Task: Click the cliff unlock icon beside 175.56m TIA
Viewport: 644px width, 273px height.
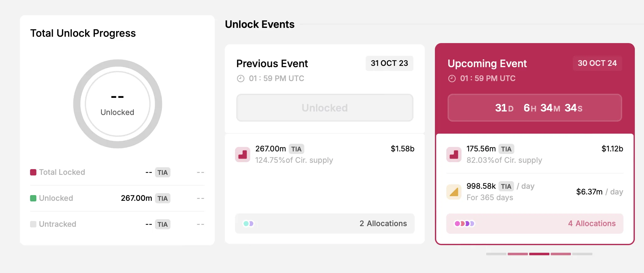Action: (x=454, y=155)
